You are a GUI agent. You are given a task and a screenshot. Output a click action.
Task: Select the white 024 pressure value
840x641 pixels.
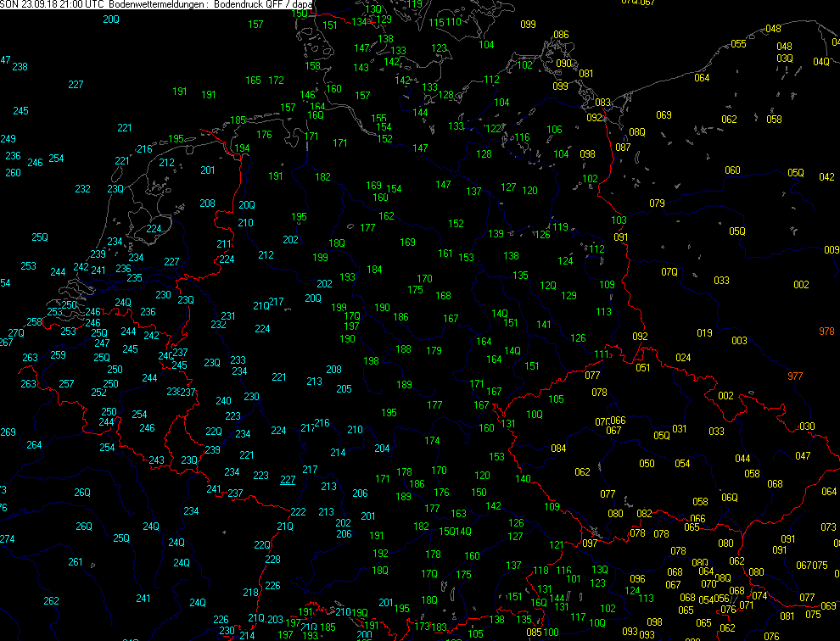[683, 358]
